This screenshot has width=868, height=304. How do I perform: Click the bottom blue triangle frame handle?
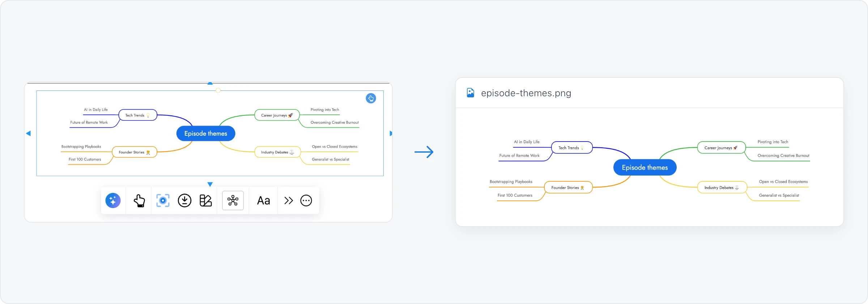tap(210, 184)
